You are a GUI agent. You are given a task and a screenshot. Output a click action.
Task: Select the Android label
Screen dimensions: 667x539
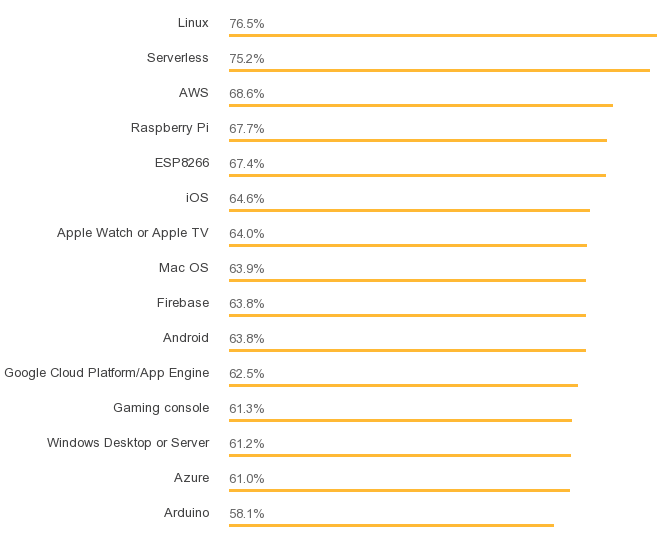[186, 338]
